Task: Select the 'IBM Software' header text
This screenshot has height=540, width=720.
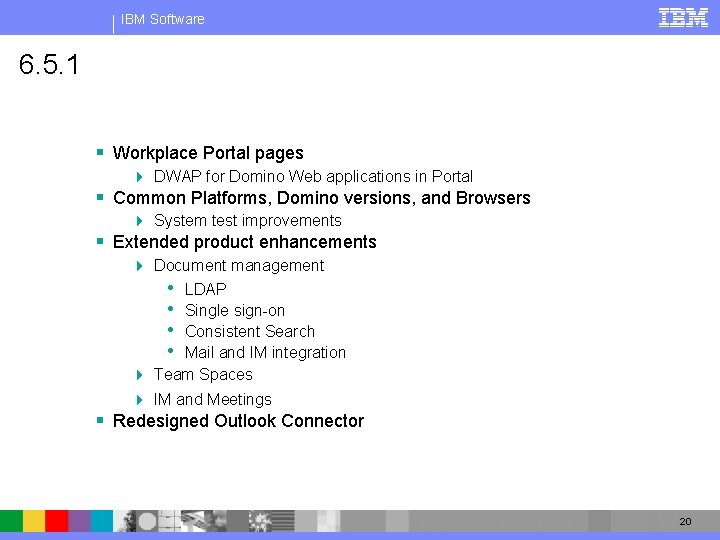Action: click(163, 19)
